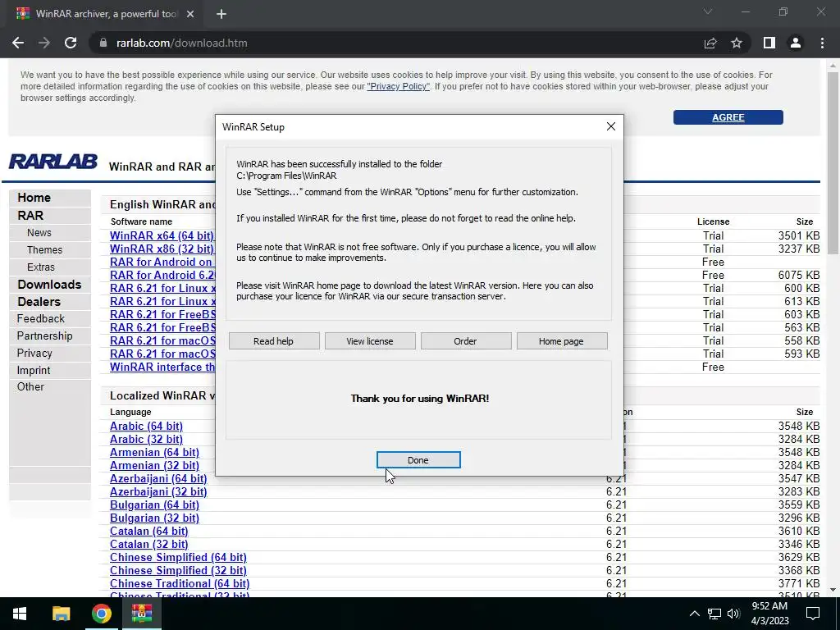Click the WinRAR x64 (64 bit) link
Image resolution: width=840 pixels, height=630 pixels.
tap(162, 235)
